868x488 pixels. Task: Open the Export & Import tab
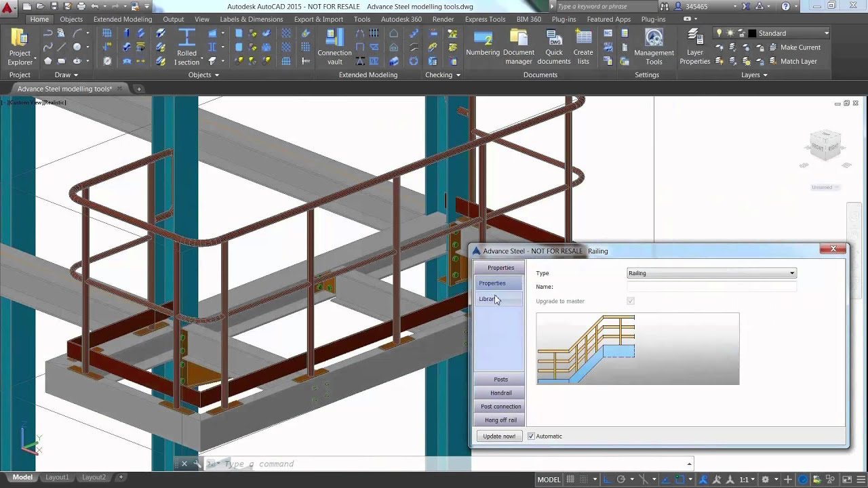(318, 19)
